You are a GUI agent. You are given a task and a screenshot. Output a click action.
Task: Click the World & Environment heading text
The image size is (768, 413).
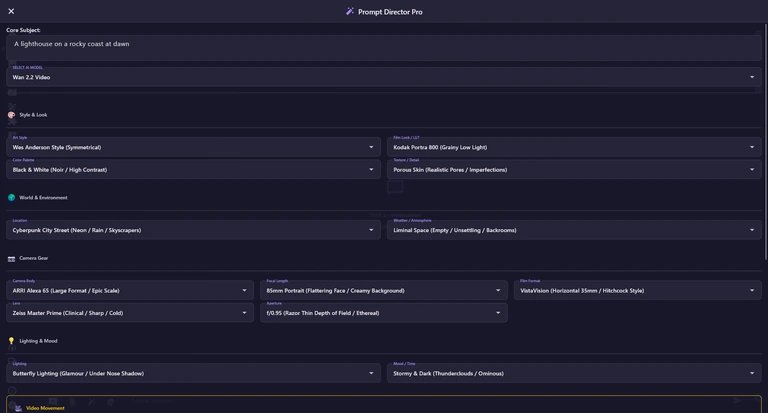coord(43,197)
